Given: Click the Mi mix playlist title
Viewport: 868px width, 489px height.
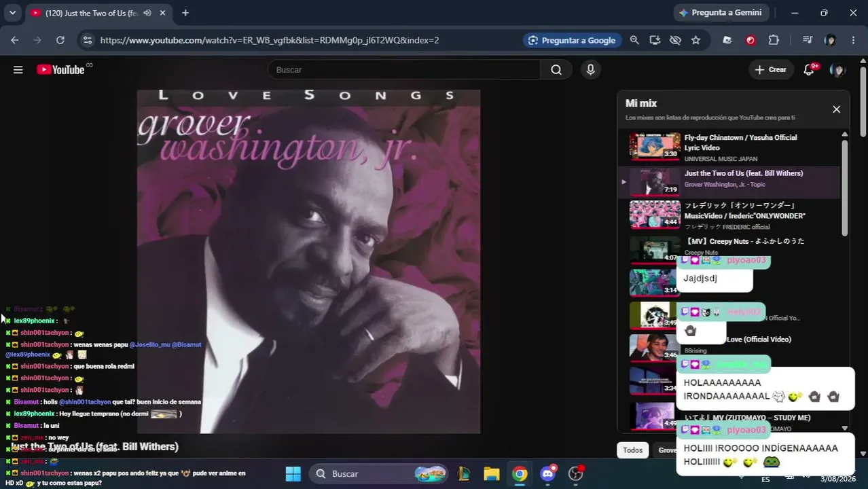Looking at the screenshot, I should [641, 103].
